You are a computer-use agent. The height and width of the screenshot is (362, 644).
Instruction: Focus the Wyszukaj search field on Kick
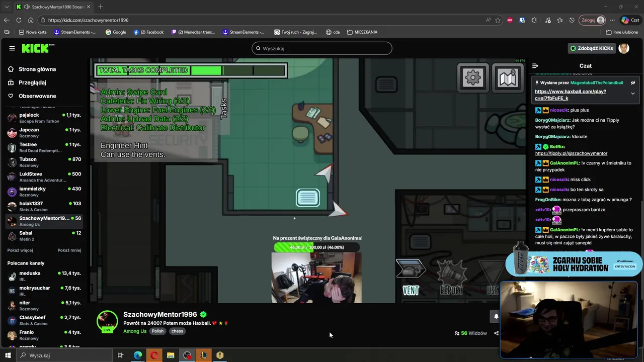click(322, 48)
